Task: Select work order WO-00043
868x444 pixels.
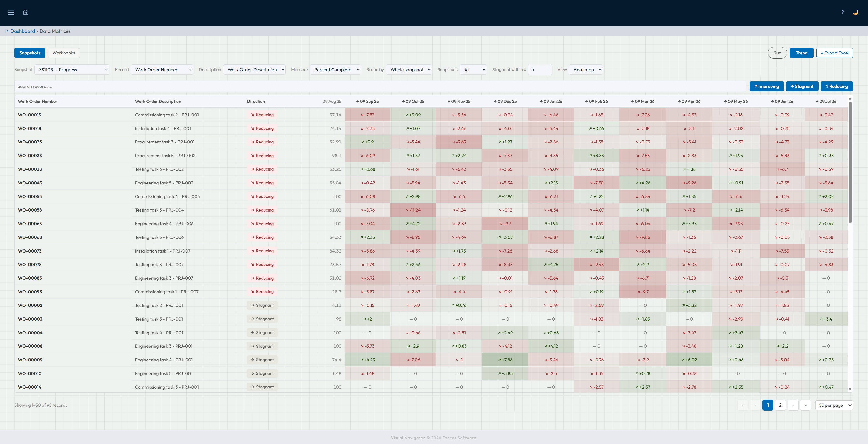Action: click(x=30, y=183)
